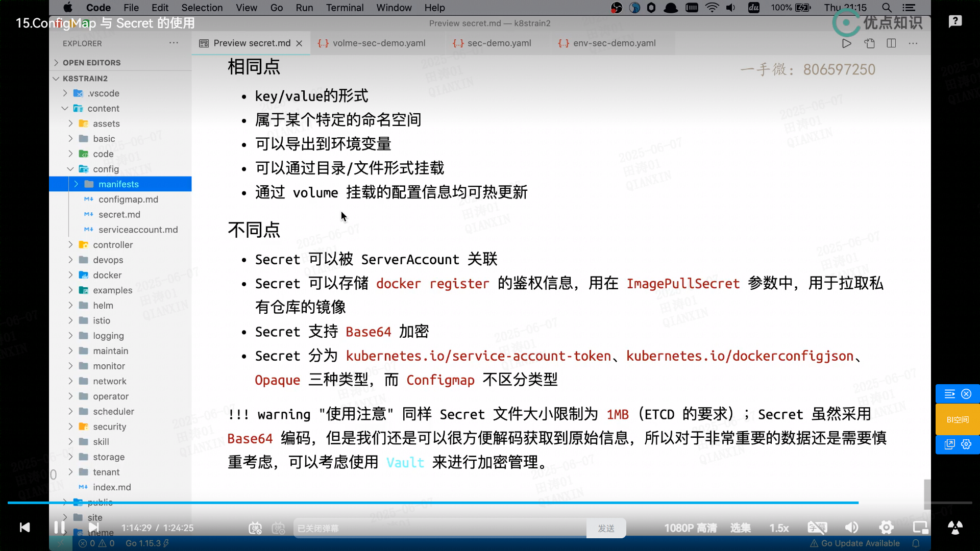Expand the controller folder
Image resolution: width=980 pixels, height=551 pixels.
(112, 245)
